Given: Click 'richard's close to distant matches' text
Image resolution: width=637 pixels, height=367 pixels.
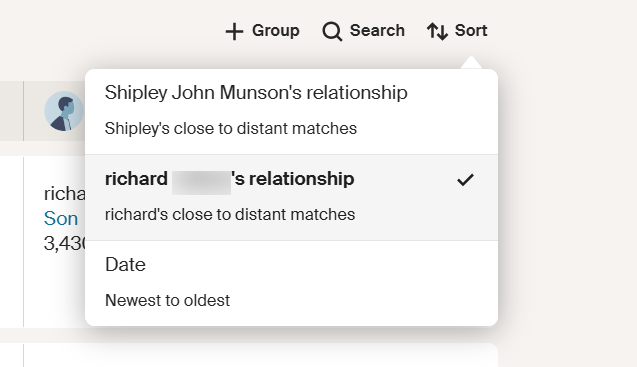Looking at the screenshot, I should tap(230, 215).
